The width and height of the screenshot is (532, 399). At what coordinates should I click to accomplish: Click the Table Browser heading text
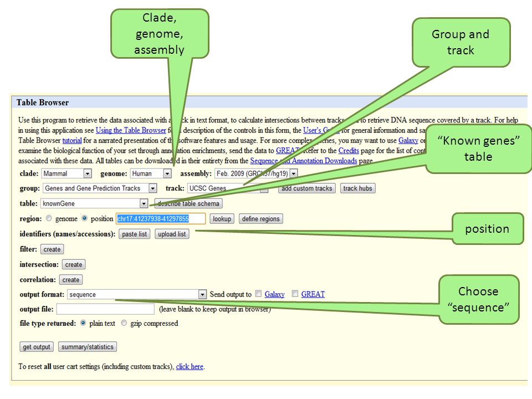(43, 103)
